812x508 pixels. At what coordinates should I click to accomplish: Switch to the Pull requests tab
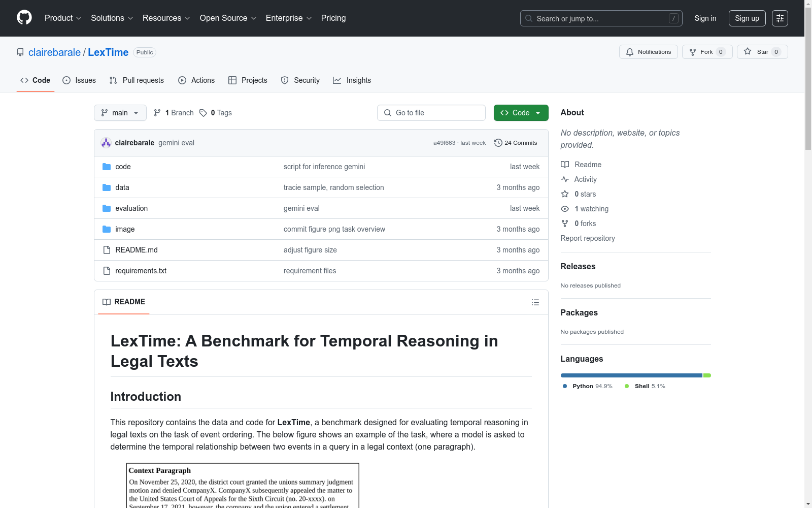pos(137,80)
